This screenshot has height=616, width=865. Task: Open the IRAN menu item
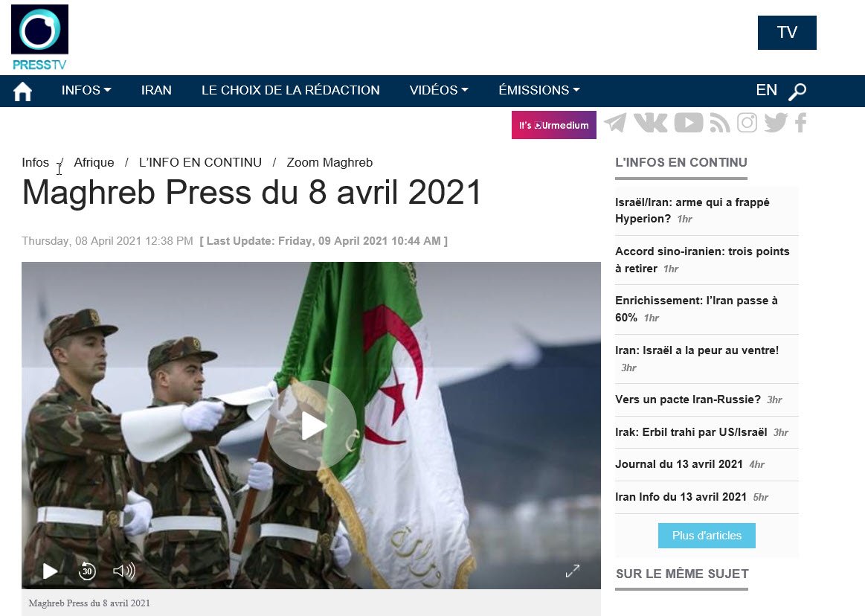156,90
